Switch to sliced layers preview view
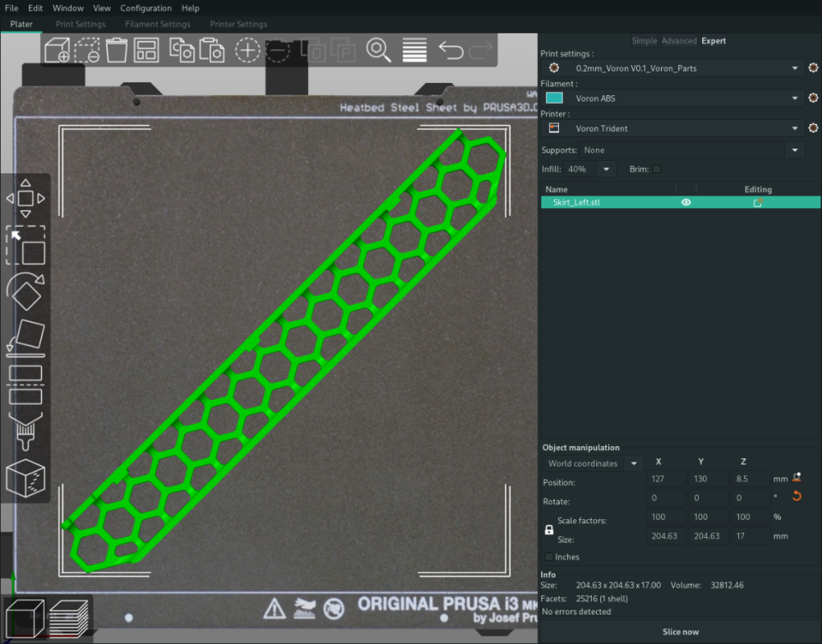This screenshot has height=644, width=822. tap(69, 619)
